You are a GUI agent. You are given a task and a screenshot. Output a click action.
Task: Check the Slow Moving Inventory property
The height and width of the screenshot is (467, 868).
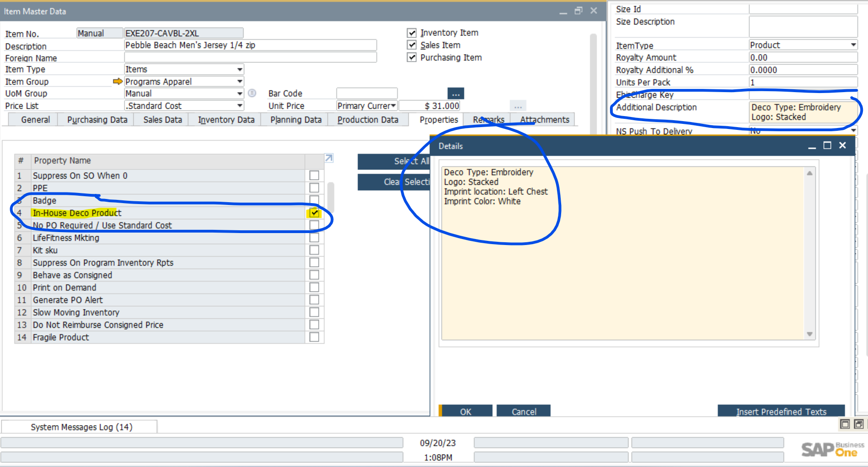(x=314, y=312)
